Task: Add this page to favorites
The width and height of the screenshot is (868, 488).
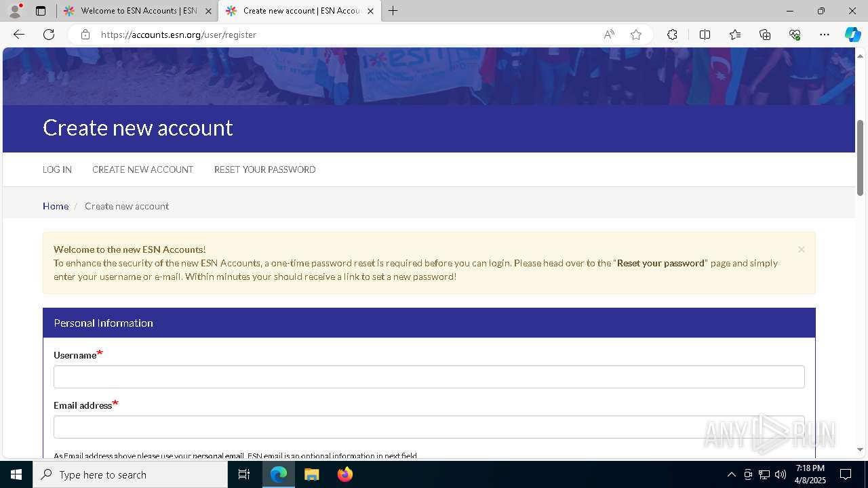Action: coord(636,35)
